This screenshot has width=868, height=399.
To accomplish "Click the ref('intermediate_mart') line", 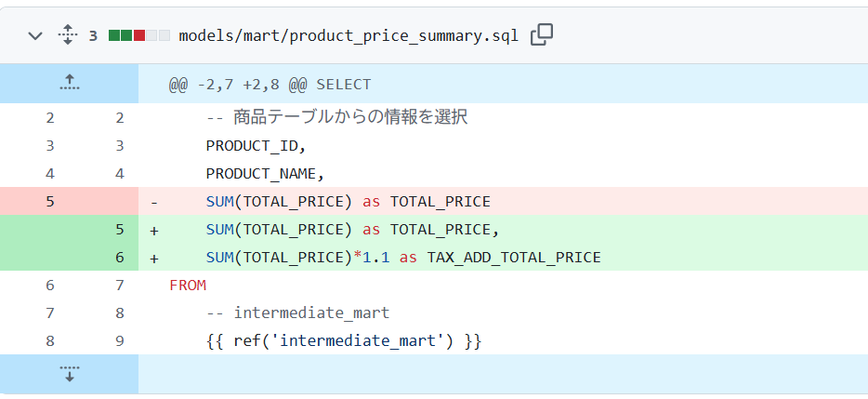I will click(x=503, y=340).
